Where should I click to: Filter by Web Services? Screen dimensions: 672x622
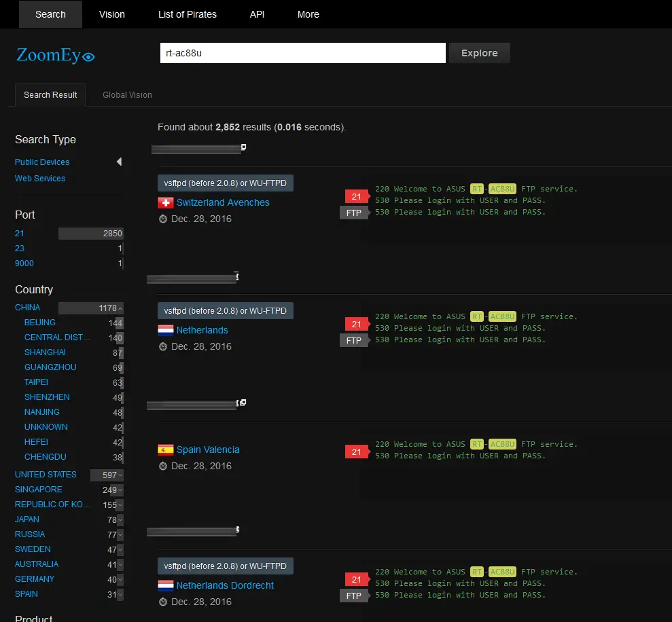tap(40, 178)
